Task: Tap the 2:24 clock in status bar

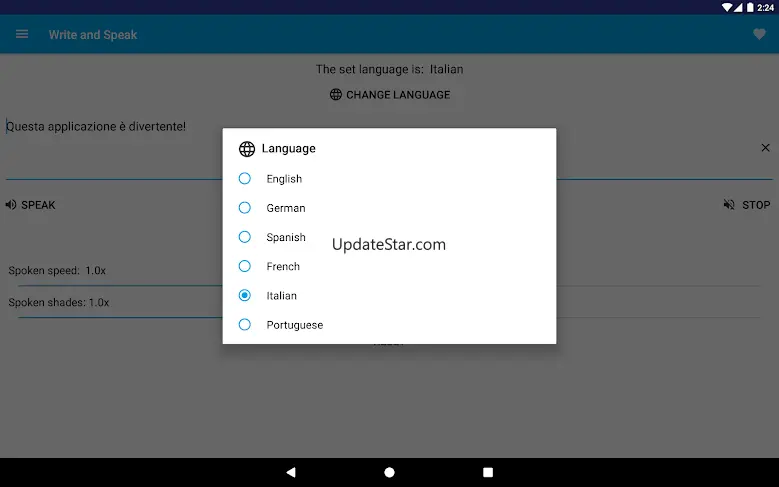Action: click(766, 7)
